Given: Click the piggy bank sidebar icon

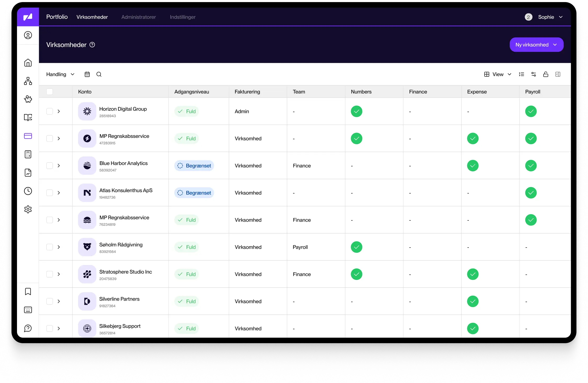Looking at the screenshot, I should click(28, 99).
